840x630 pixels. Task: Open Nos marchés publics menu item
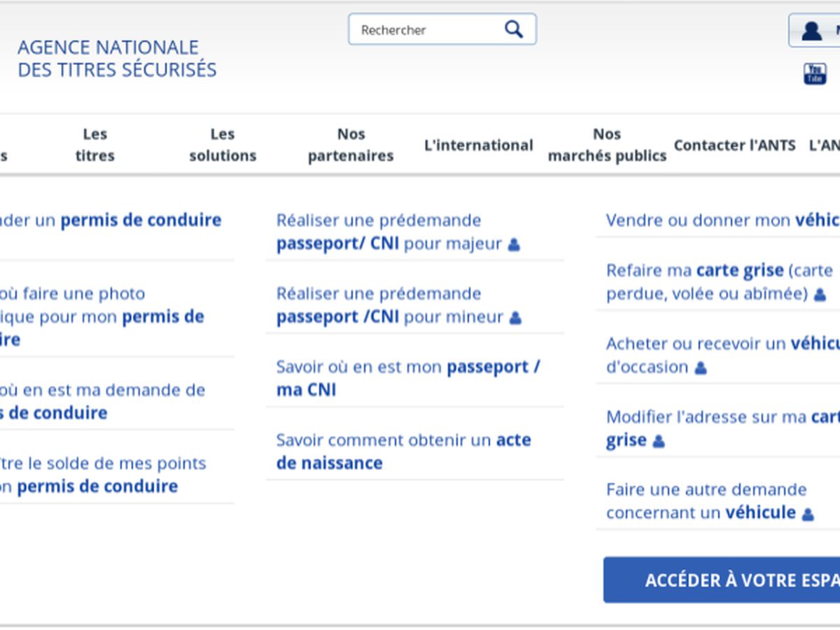click(x=607, y=145)
